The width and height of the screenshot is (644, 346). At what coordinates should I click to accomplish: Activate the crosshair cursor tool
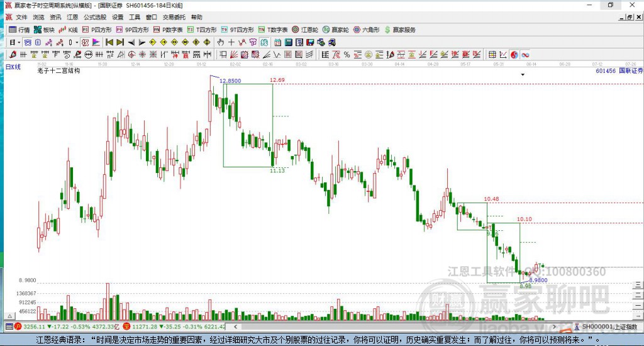(x=231, y=42)
